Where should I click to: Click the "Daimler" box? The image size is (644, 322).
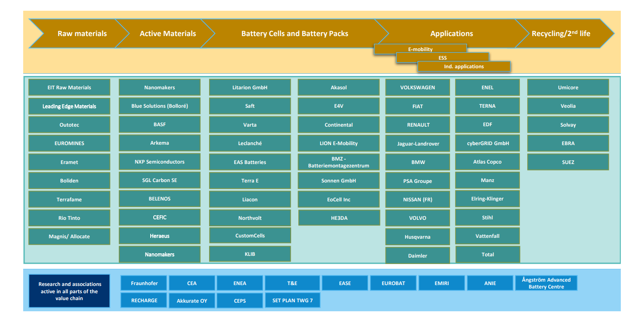pyautogui.click(x=418, y=255)
